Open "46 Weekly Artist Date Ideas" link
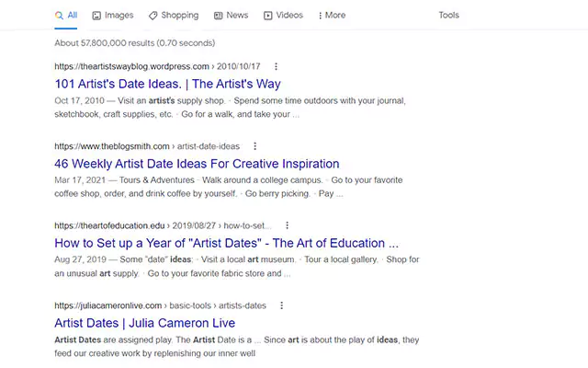The width and height of the screenshot is (588, 368). click(197, 164)
